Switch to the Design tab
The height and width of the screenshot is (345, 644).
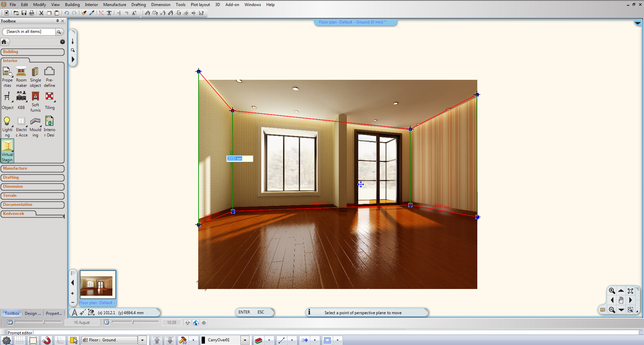pos(33,313)
